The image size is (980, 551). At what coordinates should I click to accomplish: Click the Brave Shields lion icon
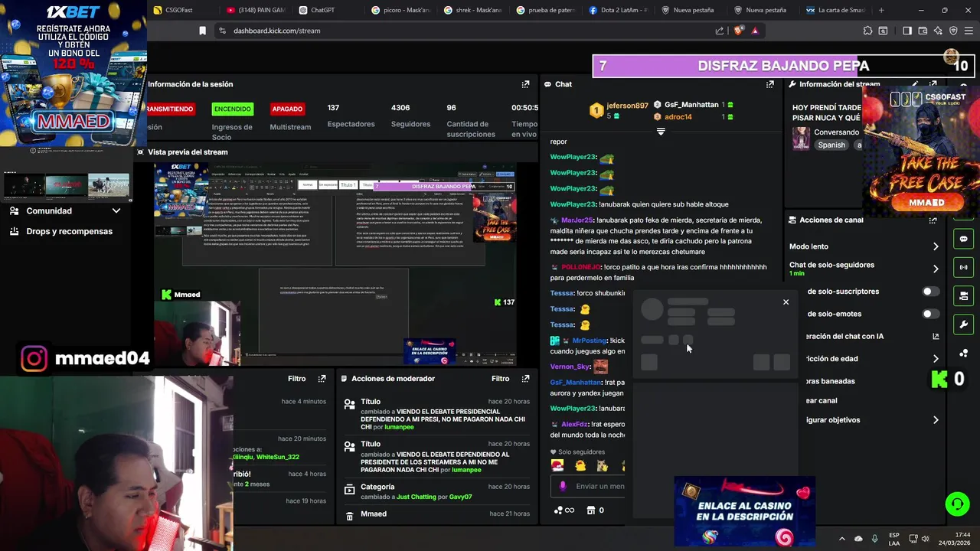point(738,31)
